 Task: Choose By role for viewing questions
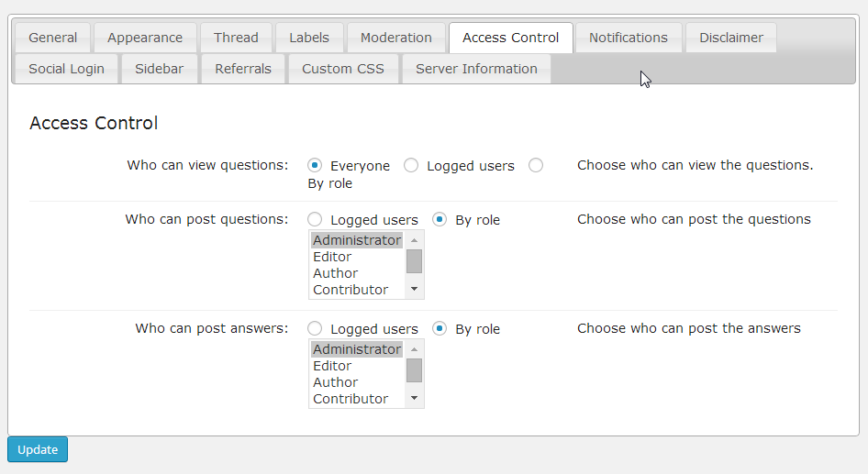[x=536, y=165]
